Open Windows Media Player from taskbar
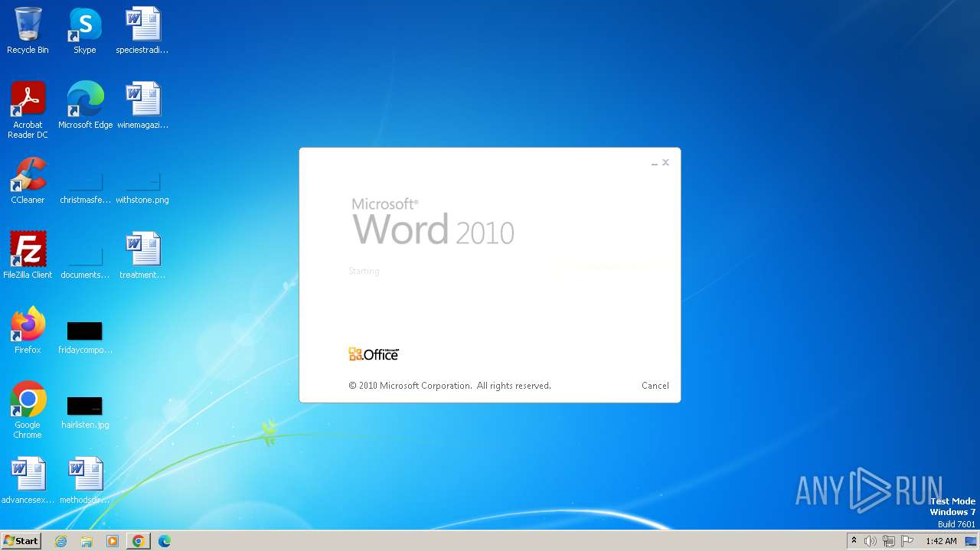Viewport: 980px width, 551px height. click(x=113, y=541)
